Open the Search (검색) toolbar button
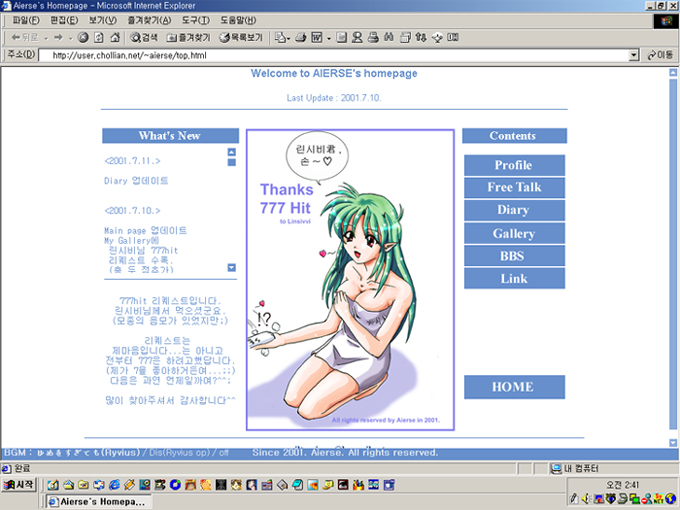The width and height of the screenshot is (680, 510). (144, 38)
